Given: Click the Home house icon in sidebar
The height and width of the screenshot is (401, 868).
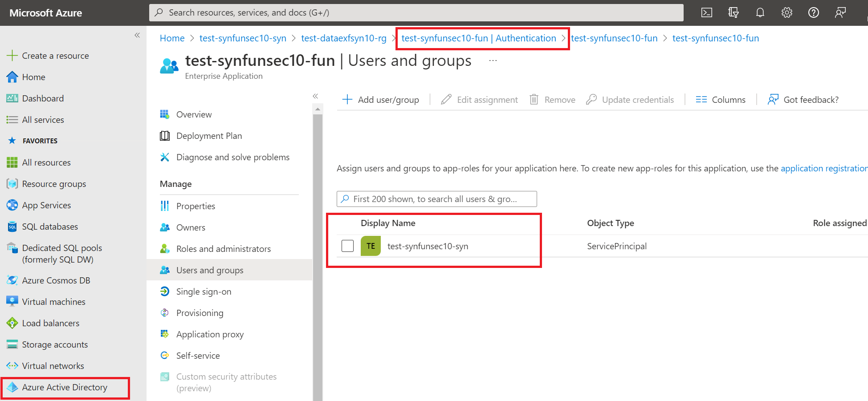Looking at the screenshot, I should click(12, 77).
